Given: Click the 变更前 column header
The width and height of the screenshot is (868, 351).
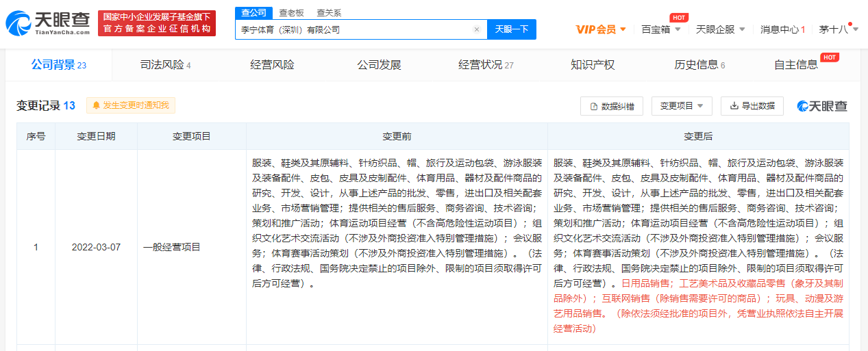Looking at the screenshot, I should [x=397, y=136].
